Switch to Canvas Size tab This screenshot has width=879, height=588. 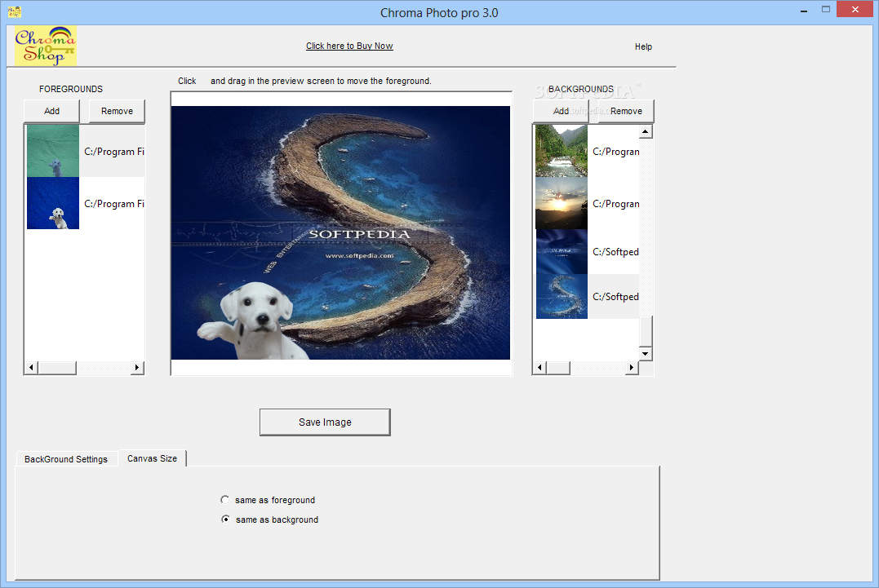152,458
